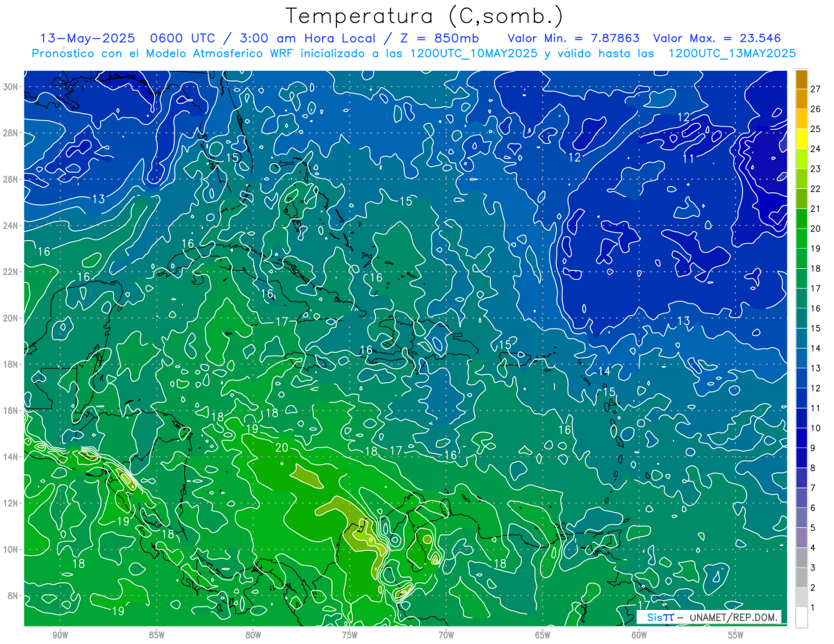Click the '11' contour label on the map
This screenshot has width=834, height=644.
point(688,158)
